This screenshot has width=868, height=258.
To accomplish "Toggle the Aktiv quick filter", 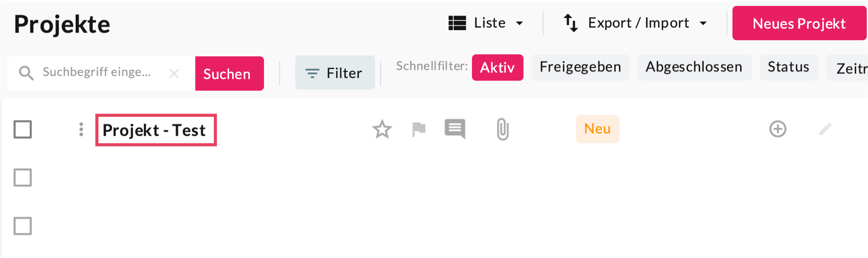I will (x=497, y=68).
